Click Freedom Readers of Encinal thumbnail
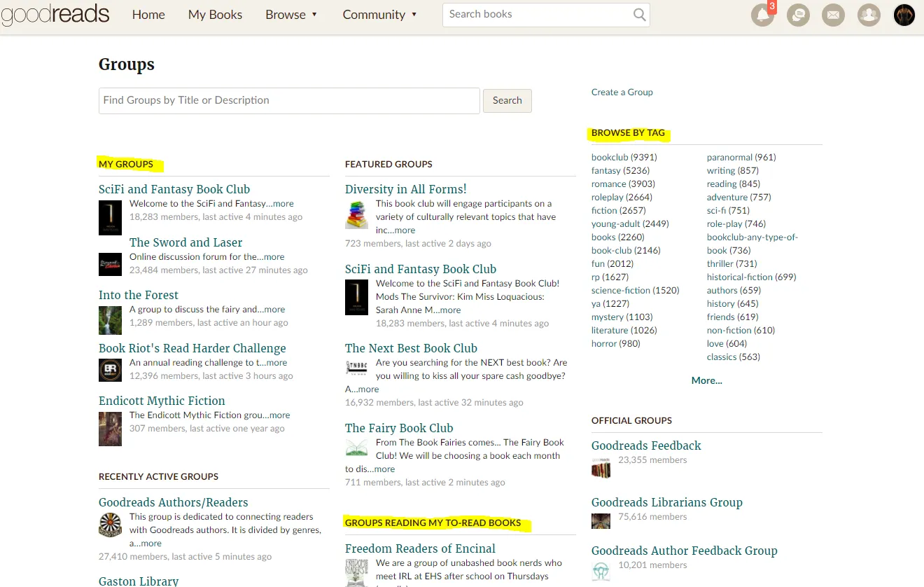This screenshot has width=924, height=587. pyautogui.click(x=356, y=572)
